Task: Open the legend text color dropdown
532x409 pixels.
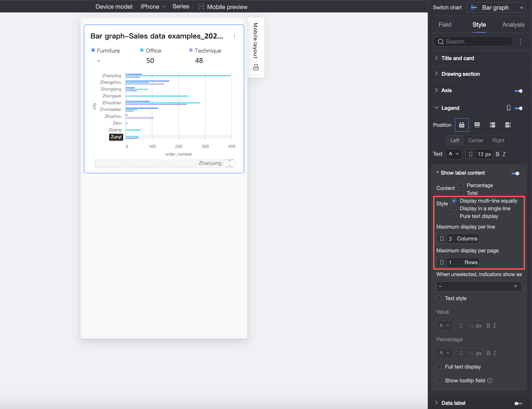Action: pyautogui.click(x=454, y=154)
